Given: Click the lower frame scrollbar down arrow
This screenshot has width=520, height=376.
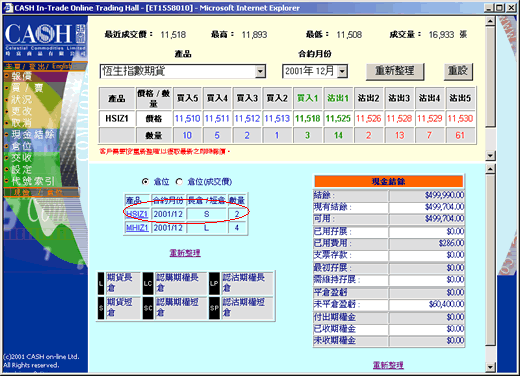Looking at the screenshot, I should coord(490,367).
